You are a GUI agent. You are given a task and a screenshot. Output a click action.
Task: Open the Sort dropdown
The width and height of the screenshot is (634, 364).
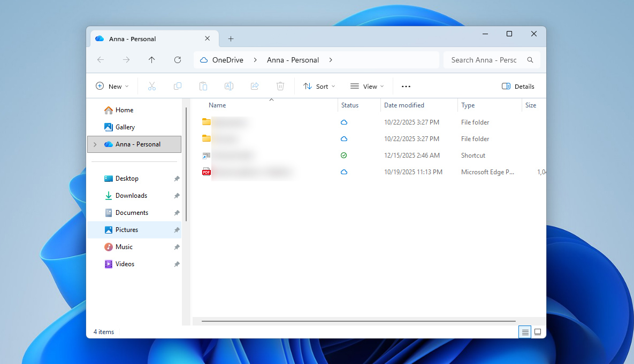coord(319,86)
